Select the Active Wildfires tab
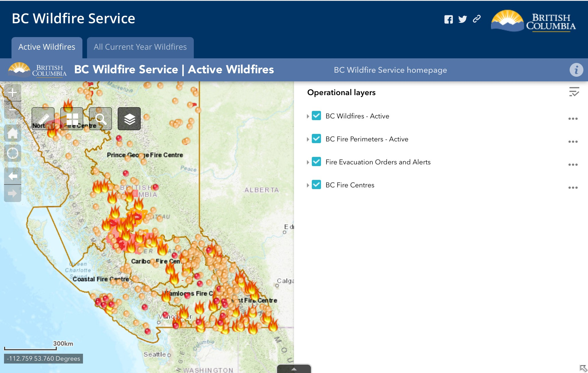588x373 pixels. (47, 47)
